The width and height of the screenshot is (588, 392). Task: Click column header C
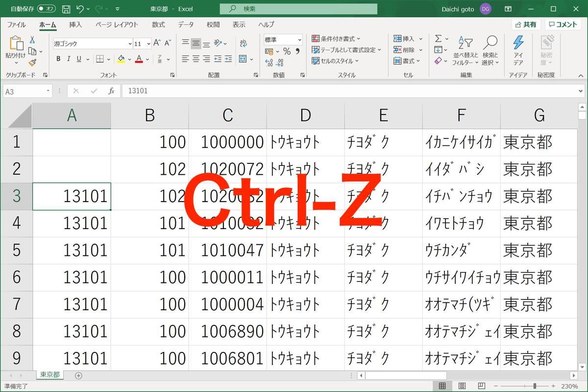pos(227,115)
